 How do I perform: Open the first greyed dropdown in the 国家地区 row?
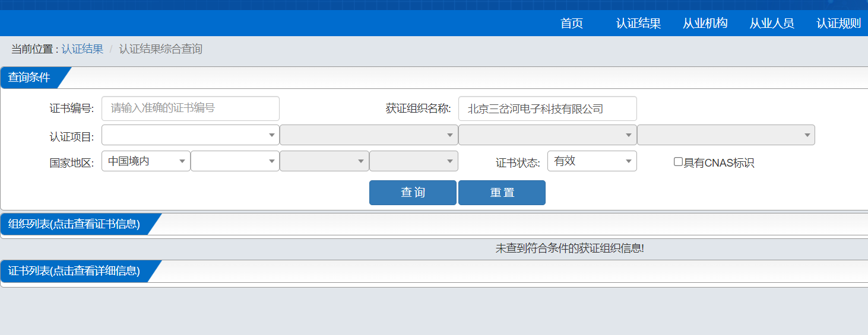324,161
